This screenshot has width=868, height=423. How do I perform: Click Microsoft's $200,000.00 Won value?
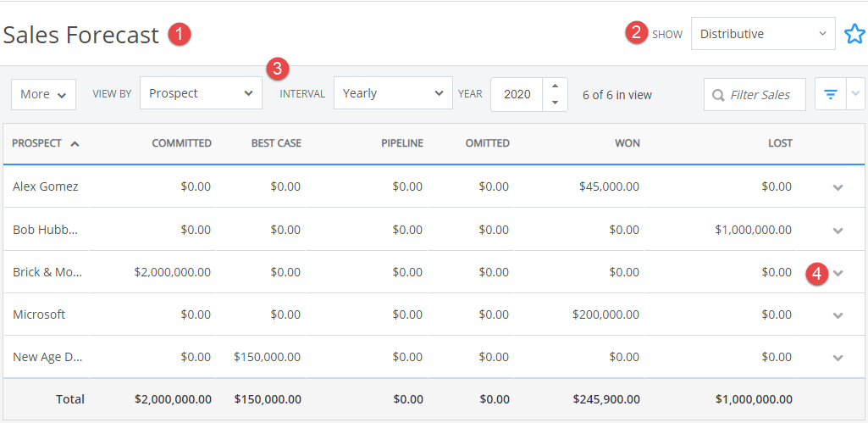tap(606, 314)
